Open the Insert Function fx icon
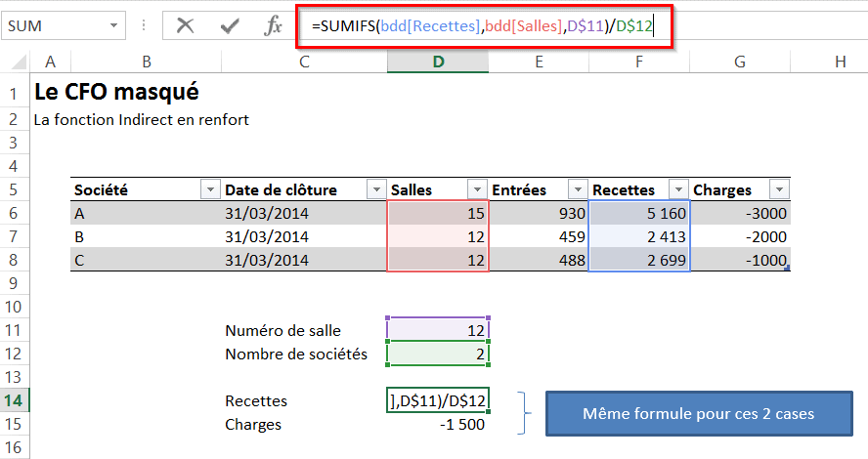 pos(274,26)
